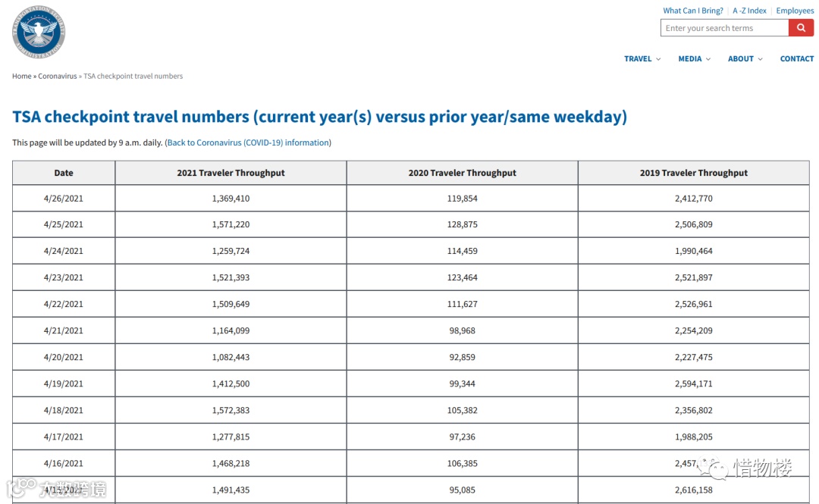Viewport: 819px width, 504px height.
Task: Click the 105,382 value for 2020
Action: click(x=463, y=411)
